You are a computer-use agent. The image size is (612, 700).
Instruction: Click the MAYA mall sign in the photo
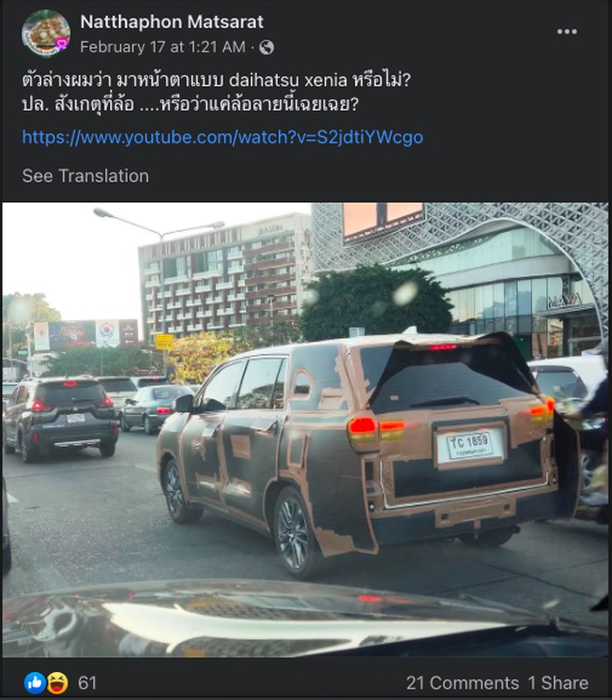pyautogui.click(x=565, y=301)
